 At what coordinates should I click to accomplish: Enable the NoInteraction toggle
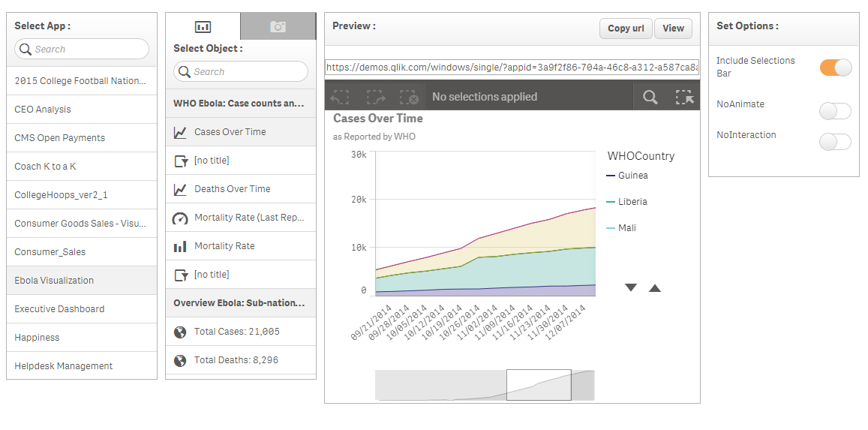[835, 142]
